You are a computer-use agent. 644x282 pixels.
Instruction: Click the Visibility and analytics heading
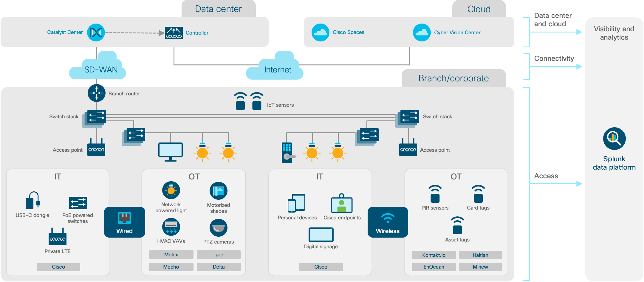point(614,33)
